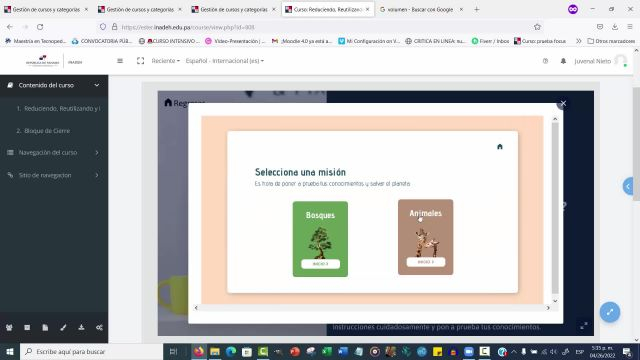640x360 pixels.
Task: Open CURSO INTENSIVO bookmark
Action: tap(169, 41)
